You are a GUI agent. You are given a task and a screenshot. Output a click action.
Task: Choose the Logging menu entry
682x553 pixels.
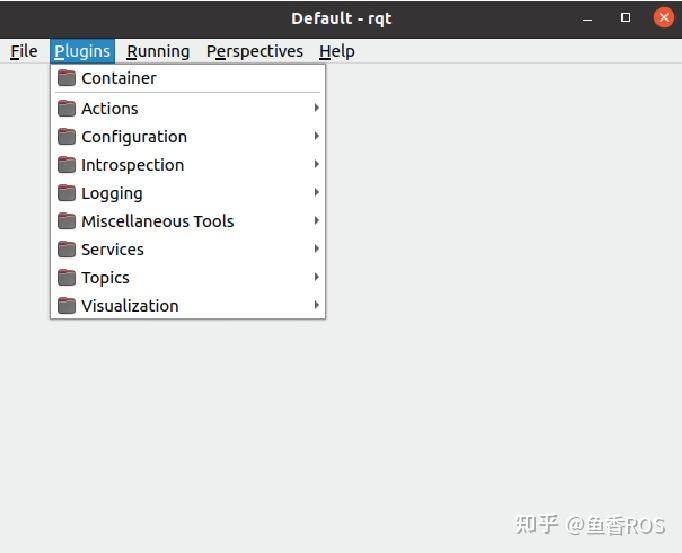tap(112, 193)
